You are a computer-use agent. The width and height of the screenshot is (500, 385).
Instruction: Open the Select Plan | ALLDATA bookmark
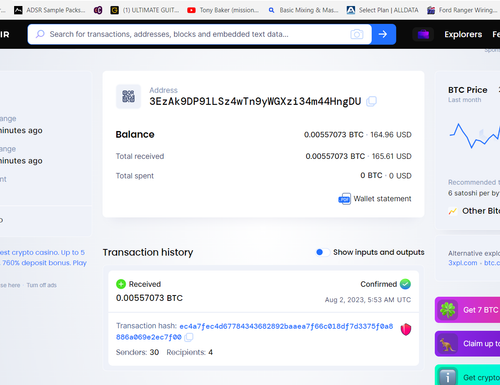[382, 10]
